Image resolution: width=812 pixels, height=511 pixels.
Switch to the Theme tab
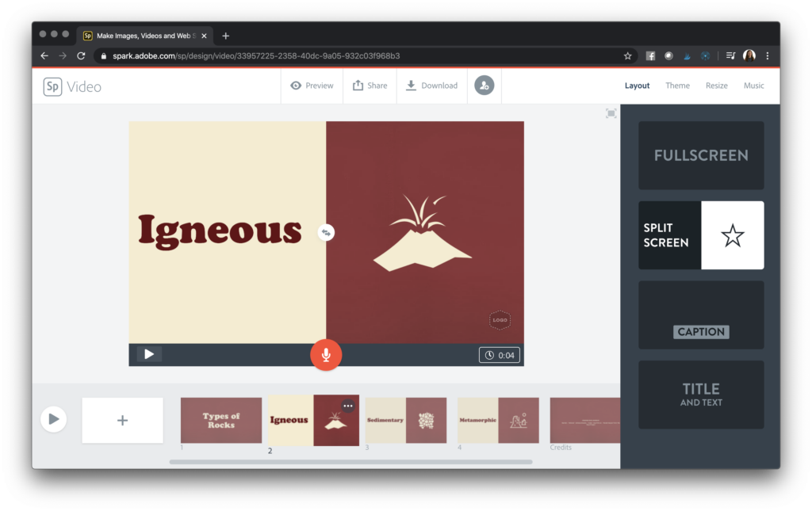click(677, 85)
